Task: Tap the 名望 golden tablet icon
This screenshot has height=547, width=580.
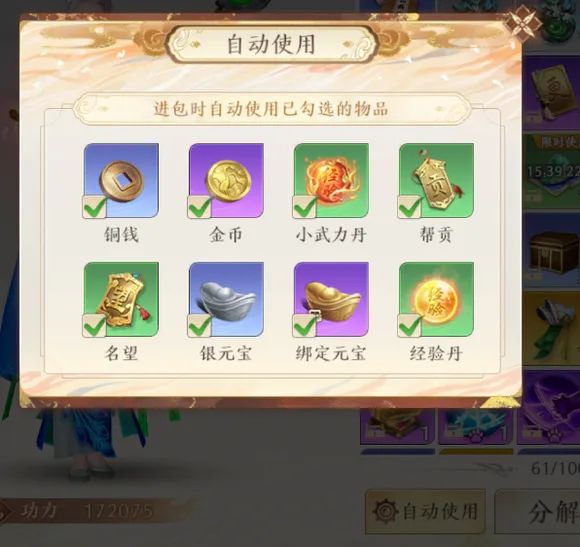Action: 121,299
